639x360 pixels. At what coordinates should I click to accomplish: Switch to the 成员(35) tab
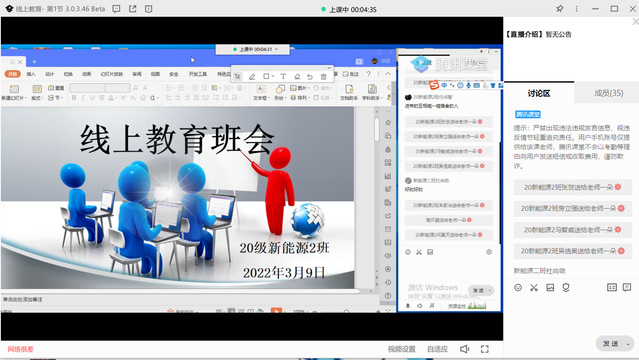[608, 93]
